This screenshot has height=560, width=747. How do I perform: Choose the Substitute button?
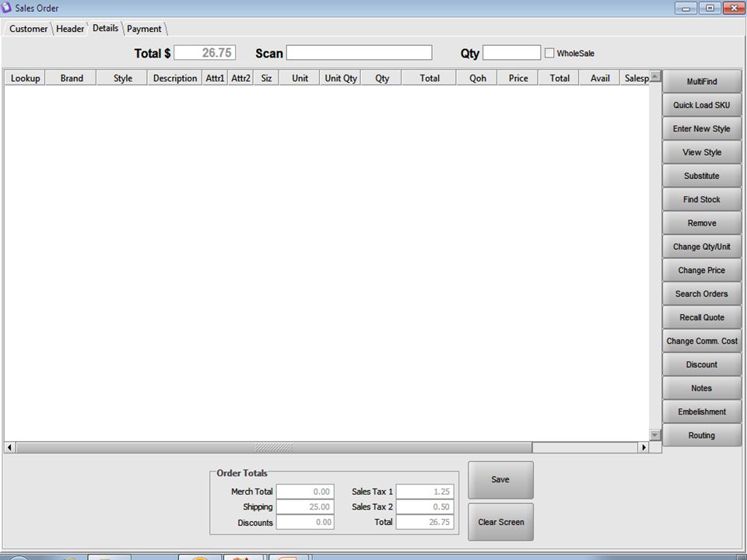pos(702,176)
